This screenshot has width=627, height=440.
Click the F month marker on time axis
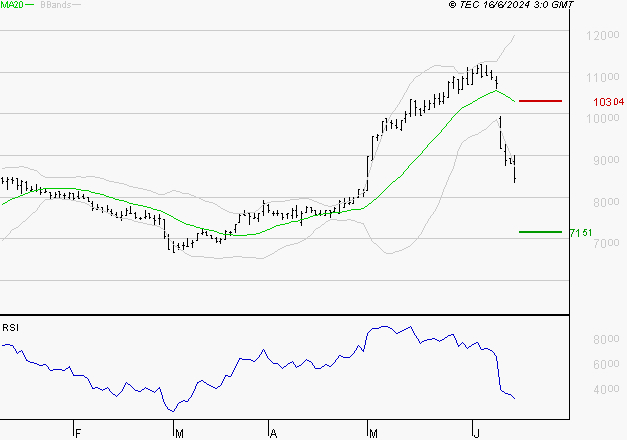click(78, 434)
